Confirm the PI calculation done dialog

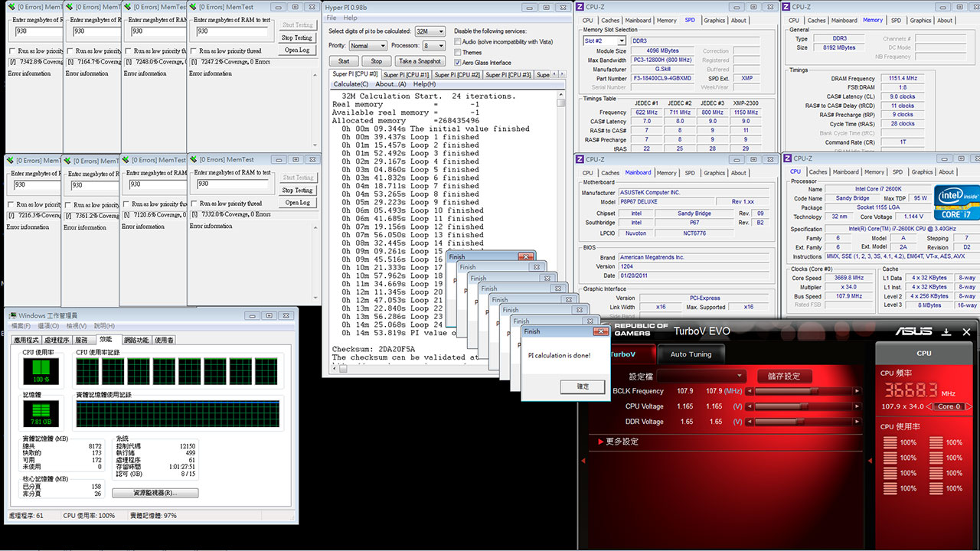tap(583, 386)
